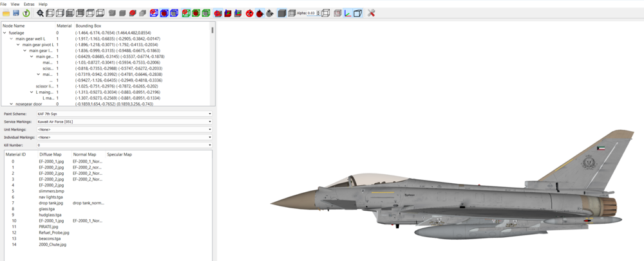
Task: Toggle the solid gray cube shading icon
Action: pos(282,13)
